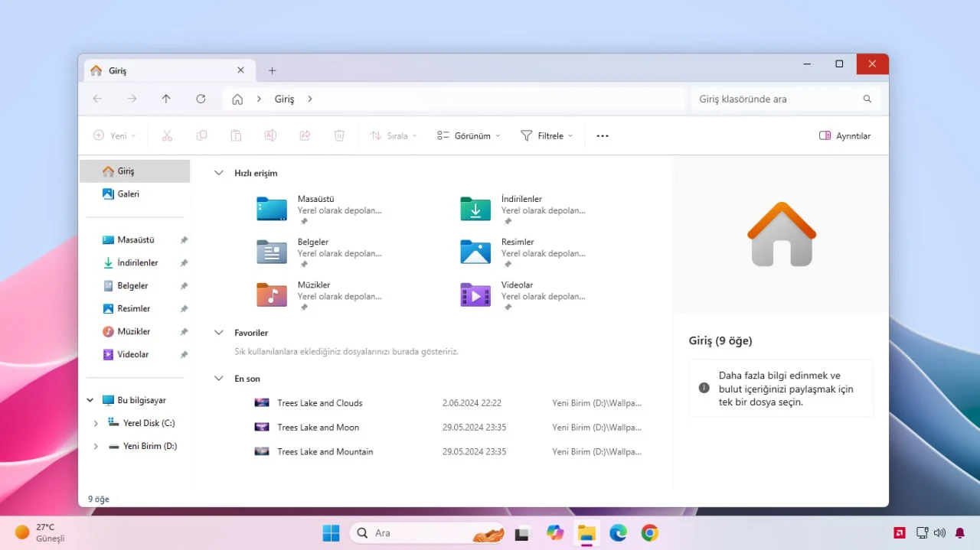Click the search magnifier icon
The image size is (980, 550).
[867, 99]
